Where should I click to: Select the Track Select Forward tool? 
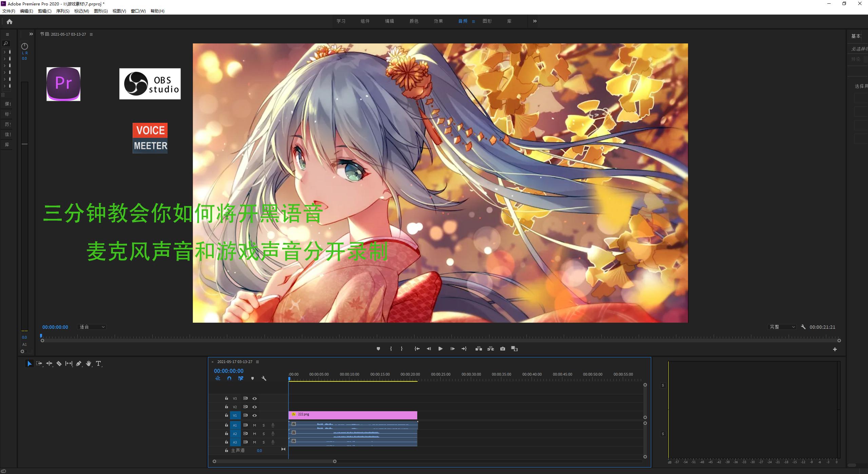pos(39,363)
